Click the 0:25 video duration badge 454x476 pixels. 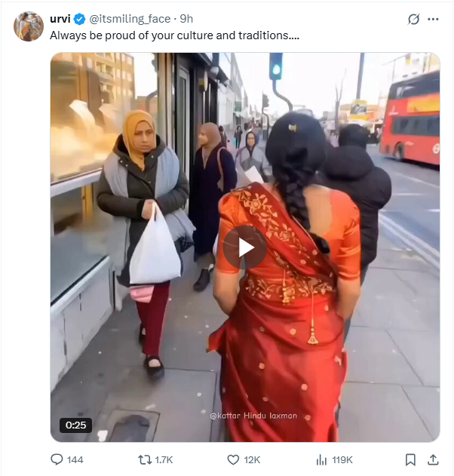tap(75, 425)
